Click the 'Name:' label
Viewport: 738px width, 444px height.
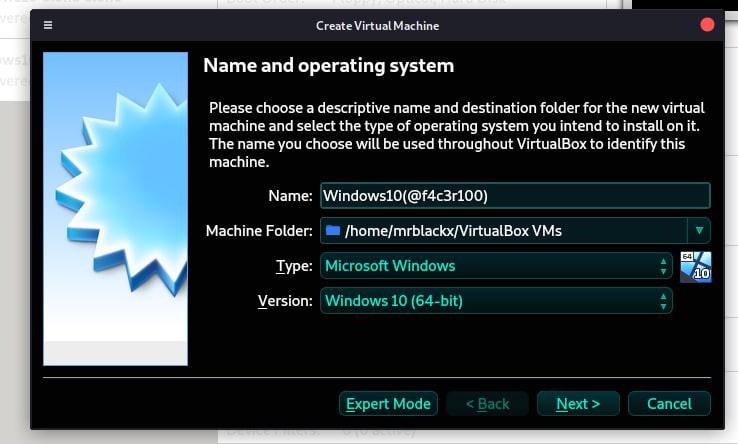[x=290, y=196]
